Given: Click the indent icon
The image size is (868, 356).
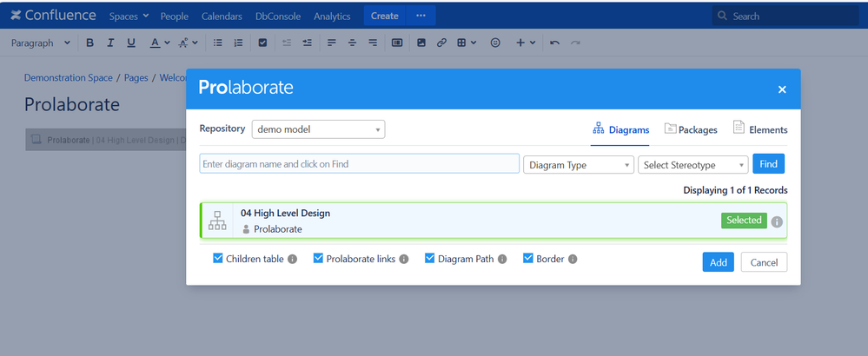Looking at the screenshot, I should click(308, 43).
